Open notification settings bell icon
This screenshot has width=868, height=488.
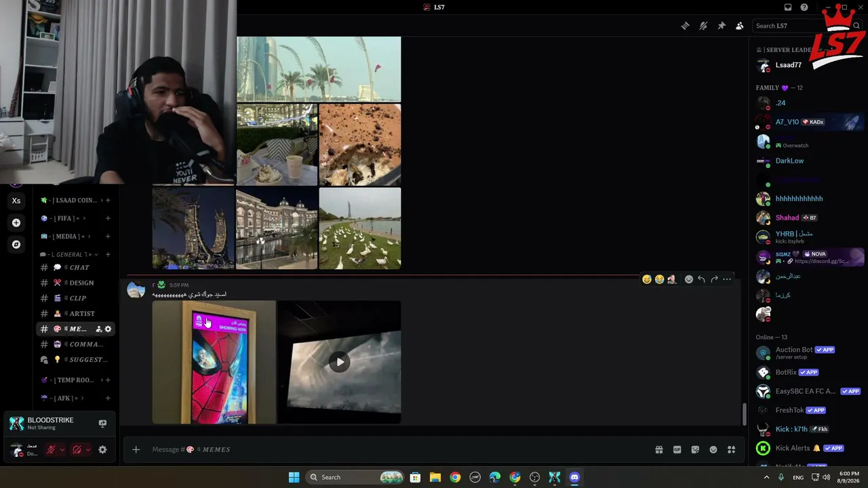(x=703, y=26)
